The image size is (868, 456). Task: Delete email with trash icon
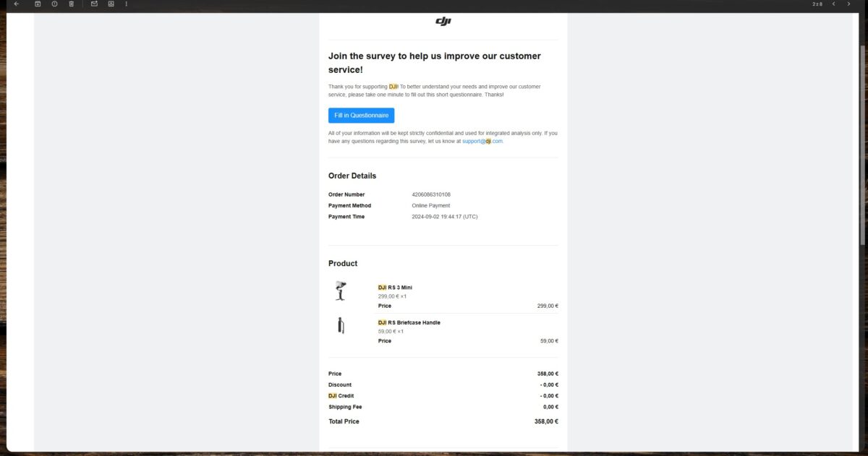point(71,4)
